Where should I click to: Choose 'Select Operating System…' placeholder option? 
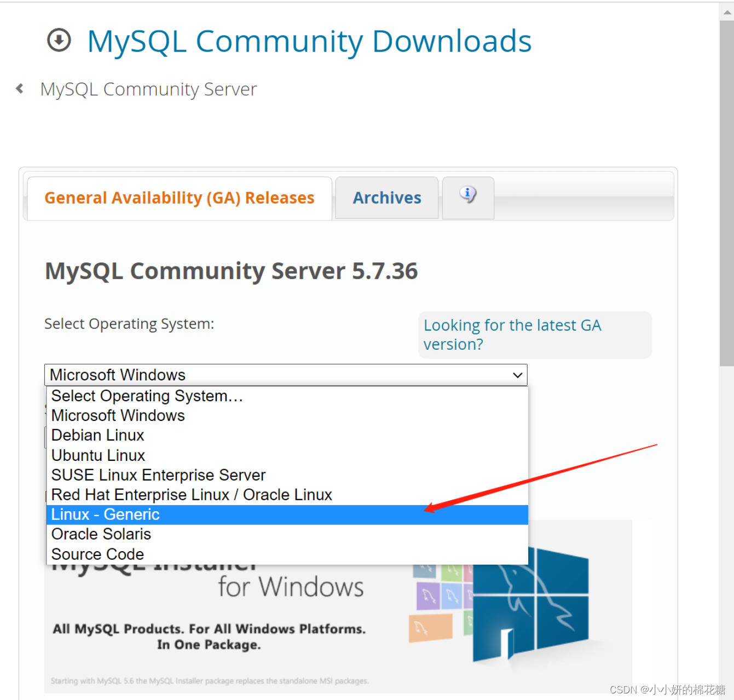287,396
